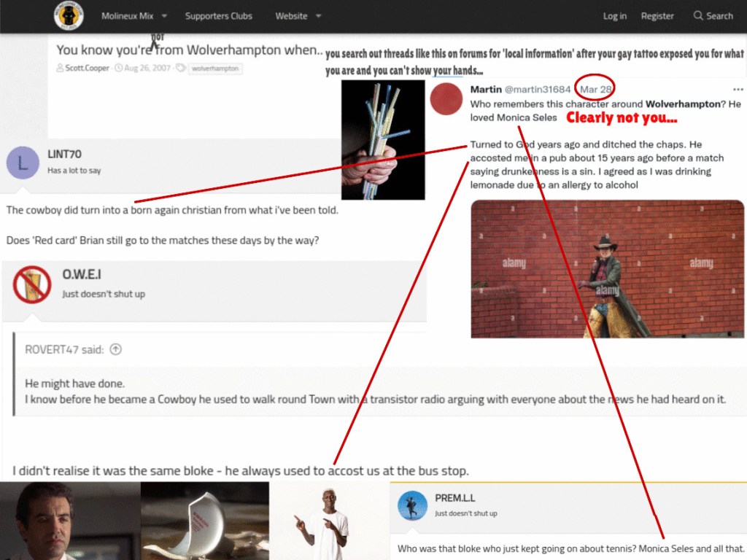
Task: Click the Register link
Action: click(657, 16)
